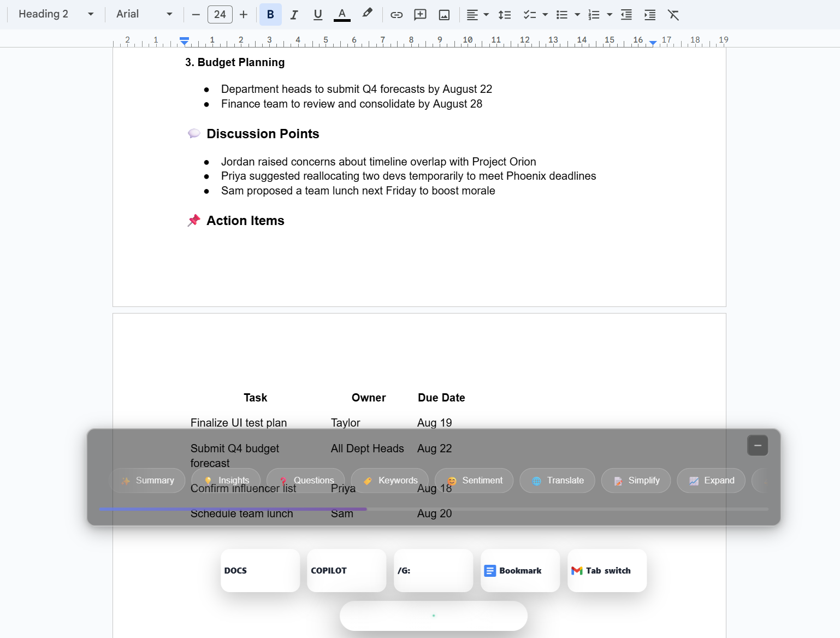This screenshot has width=840, height=638.
Task: Add a comment
Action: 420,15
